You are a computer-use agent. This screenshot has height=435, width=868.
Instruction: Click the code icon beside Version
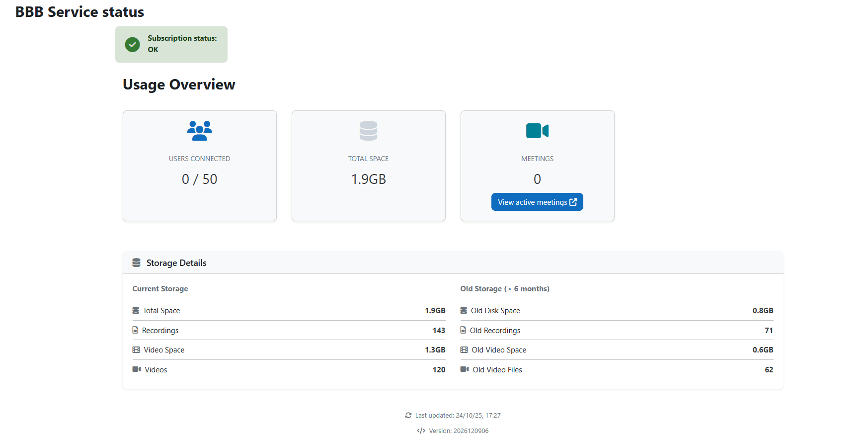tap(421, 431)
